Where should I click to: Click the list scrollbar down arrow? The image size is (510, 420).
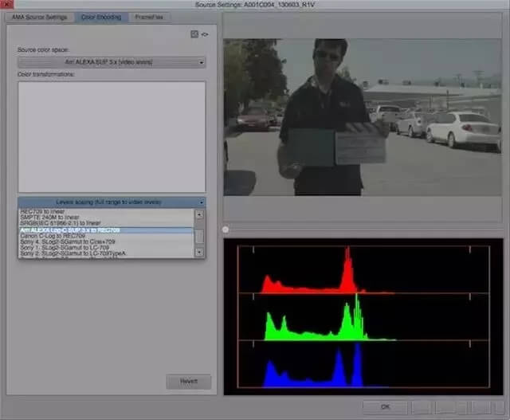199,252
